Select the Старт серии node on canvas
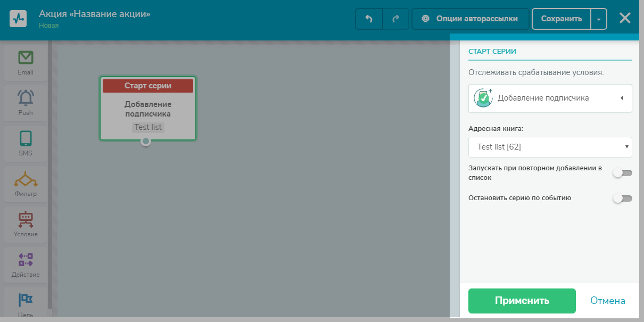The width and height of the screenshot is (644, 322). click(148, 108)
